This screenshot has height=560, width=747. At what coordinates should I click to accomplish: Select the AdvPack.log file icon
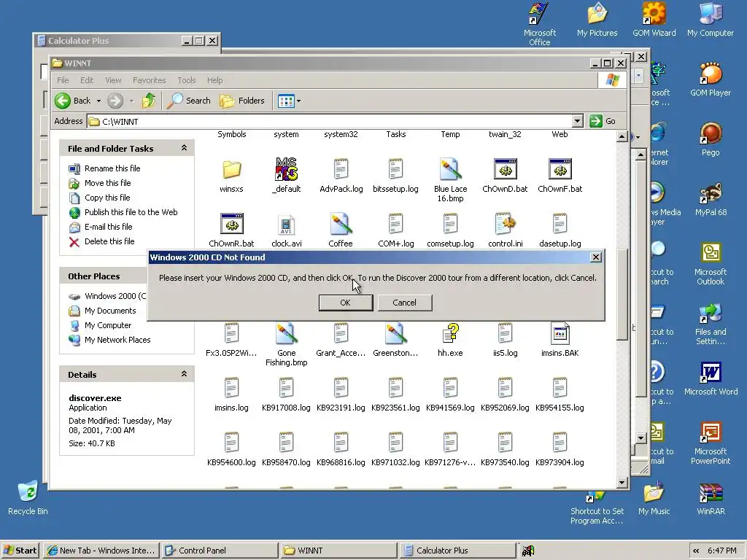click(341, 169)
